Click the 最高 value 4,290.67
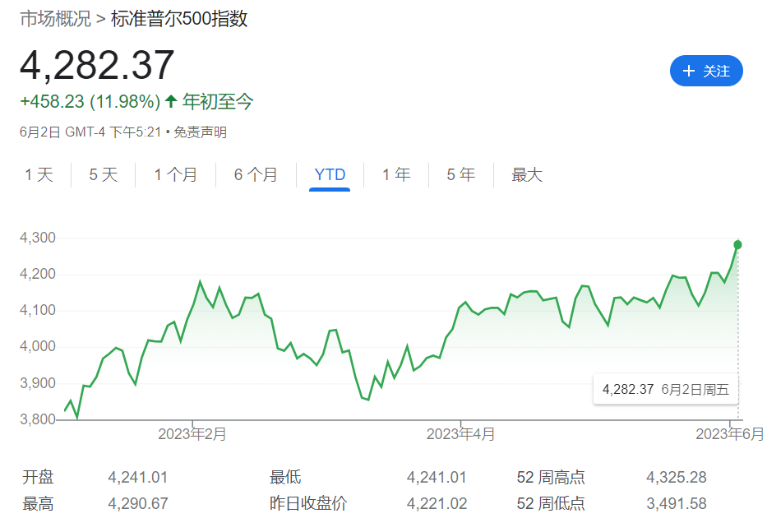Screen dimensions: 767x532 point(138,503)
